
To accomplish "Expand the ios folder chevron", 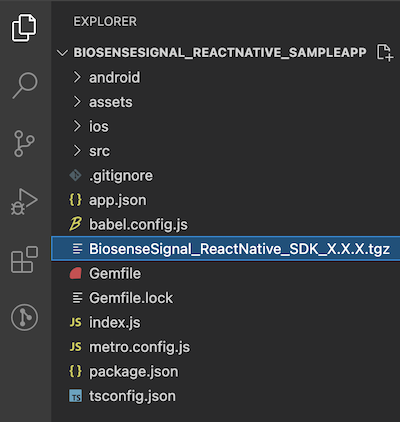I will (77, 126).
